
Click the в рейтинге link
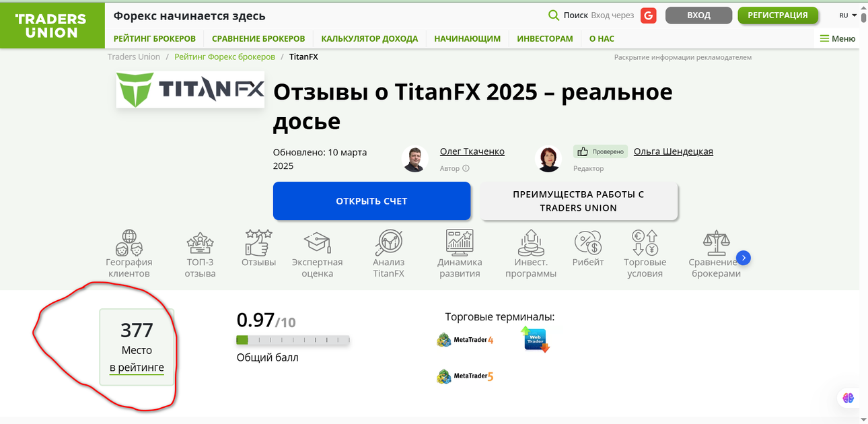pos(137,367)
